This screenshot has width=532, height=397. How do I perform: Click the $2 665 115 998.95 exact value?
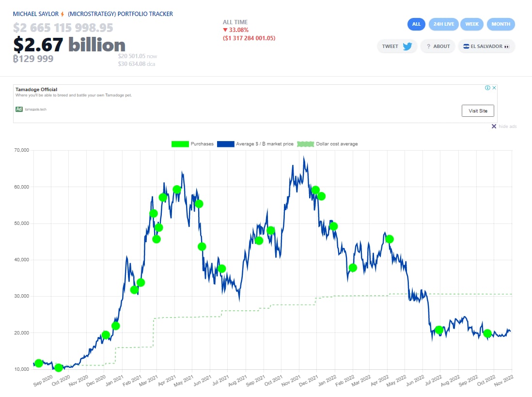tap(63, 28)
